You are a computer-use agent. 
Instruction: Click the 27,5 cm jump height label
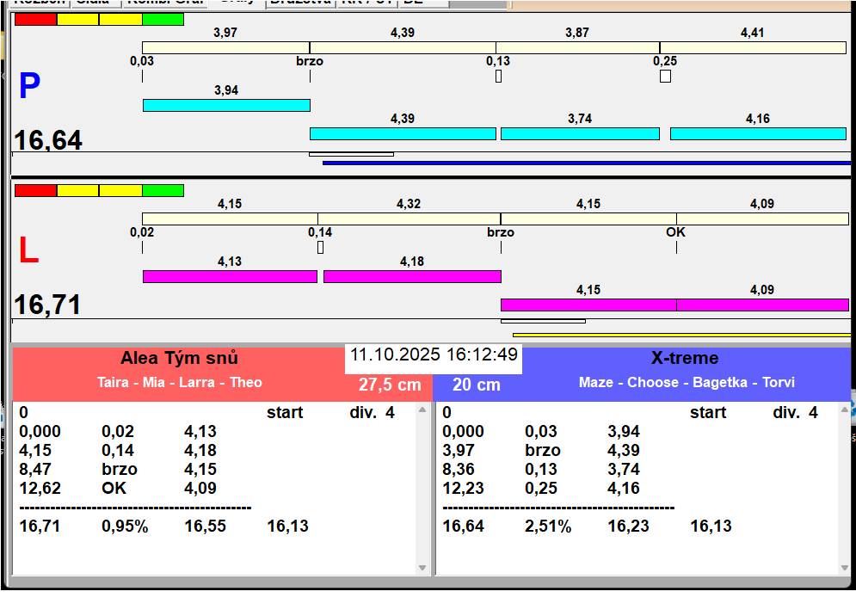click(x=390, y=385)
